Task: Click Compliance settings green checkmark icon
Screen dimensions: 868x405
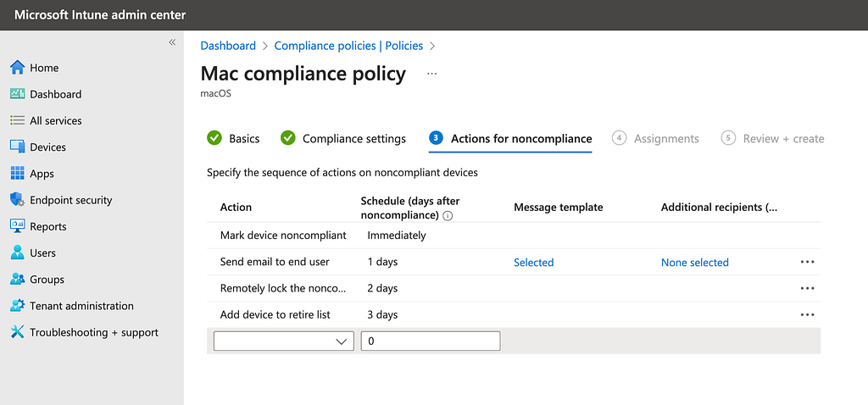Action: (x=288, y=138)
